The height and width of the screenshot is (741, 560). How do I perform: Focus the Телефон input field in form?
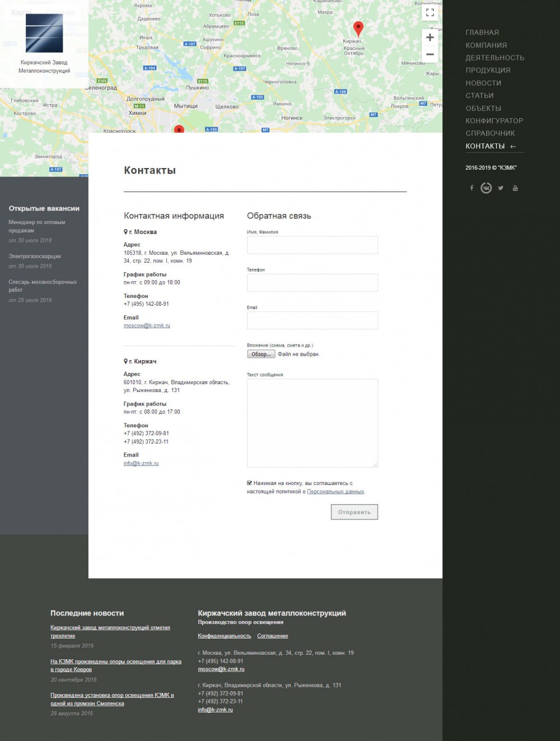pos(312,283)
